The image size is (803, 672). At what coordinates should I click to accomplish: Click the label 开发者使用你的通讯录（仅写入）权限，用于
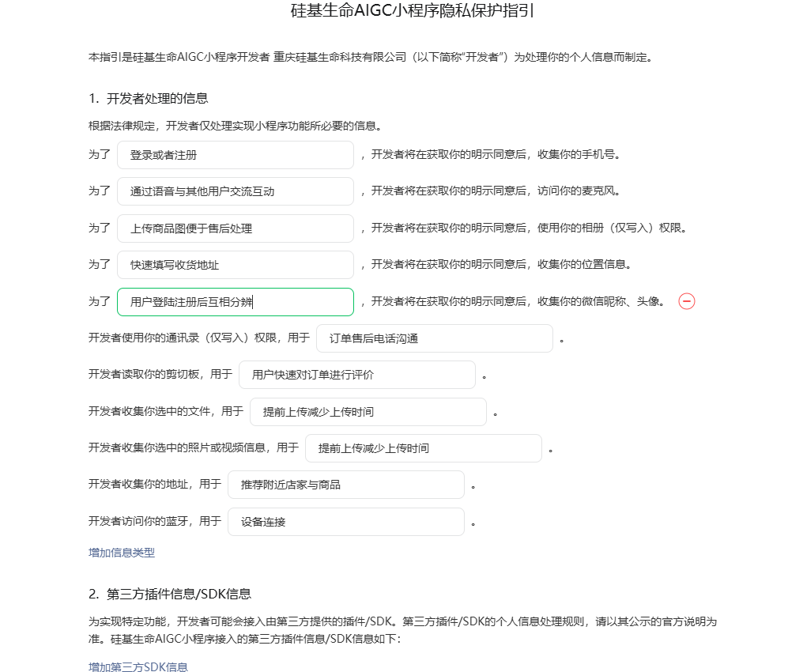pos(198,338)
